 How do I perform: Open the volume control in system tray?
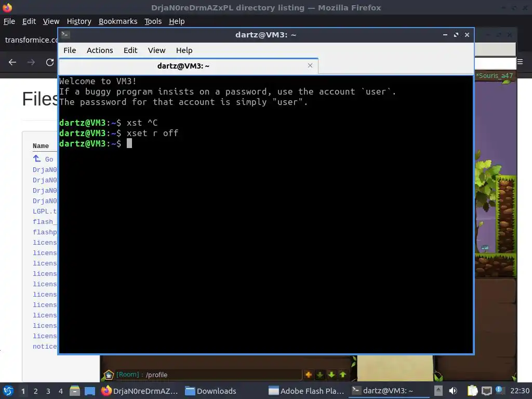(x=453, y=391)
